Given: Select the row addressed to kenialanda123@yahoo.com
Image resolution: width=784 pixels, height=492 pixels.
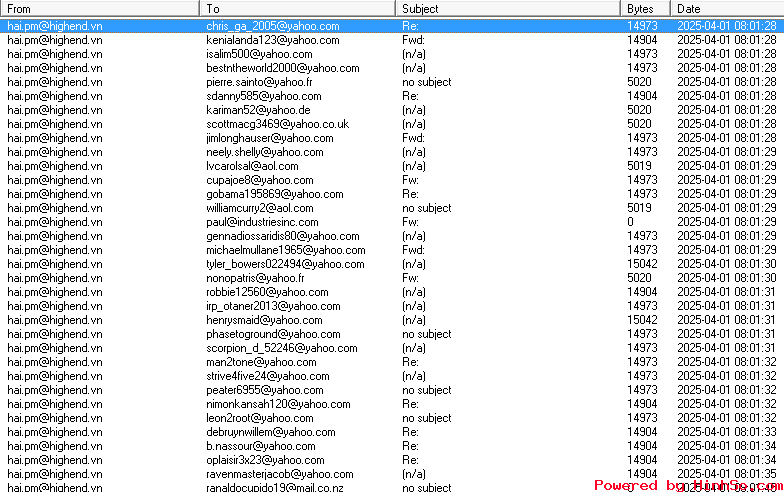Looking at the screenshot, I should pyautogui.click(x=392, y=40).
